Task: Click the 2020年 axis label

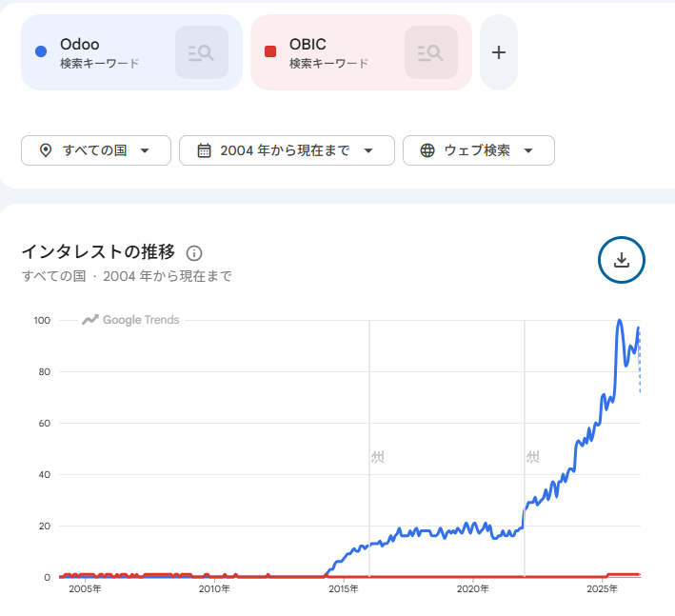Action: point(472,589)
